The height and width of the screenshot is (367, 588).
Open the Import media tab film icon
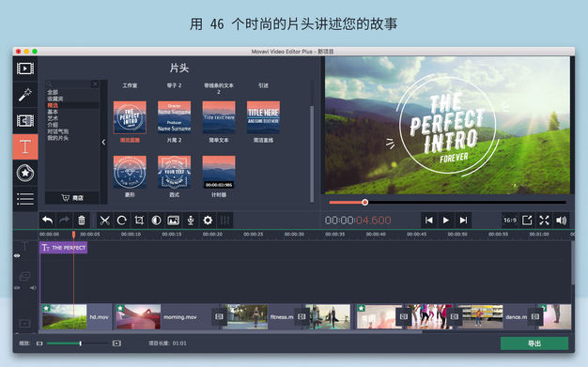coord(25,69)
